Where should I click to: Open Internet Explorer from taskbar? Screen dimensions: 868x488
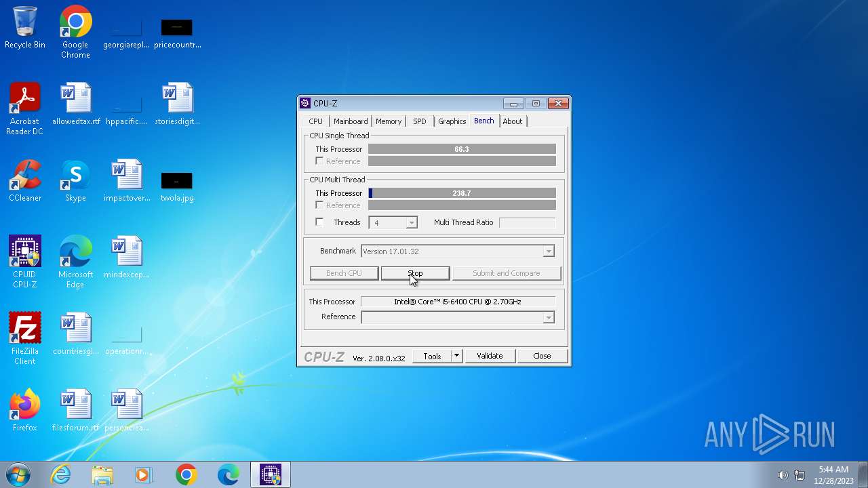60,474
